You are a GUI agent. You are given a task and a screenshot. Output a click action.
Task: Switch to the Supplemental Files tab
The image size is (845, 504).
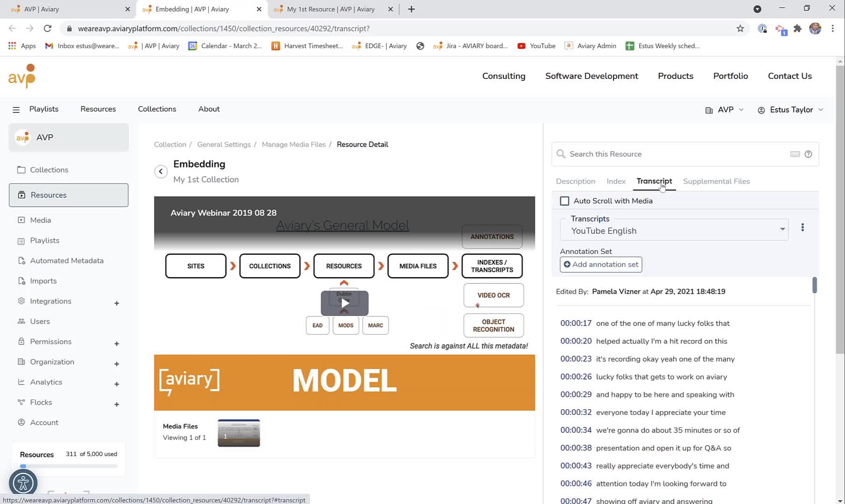[x=716, y=181]
